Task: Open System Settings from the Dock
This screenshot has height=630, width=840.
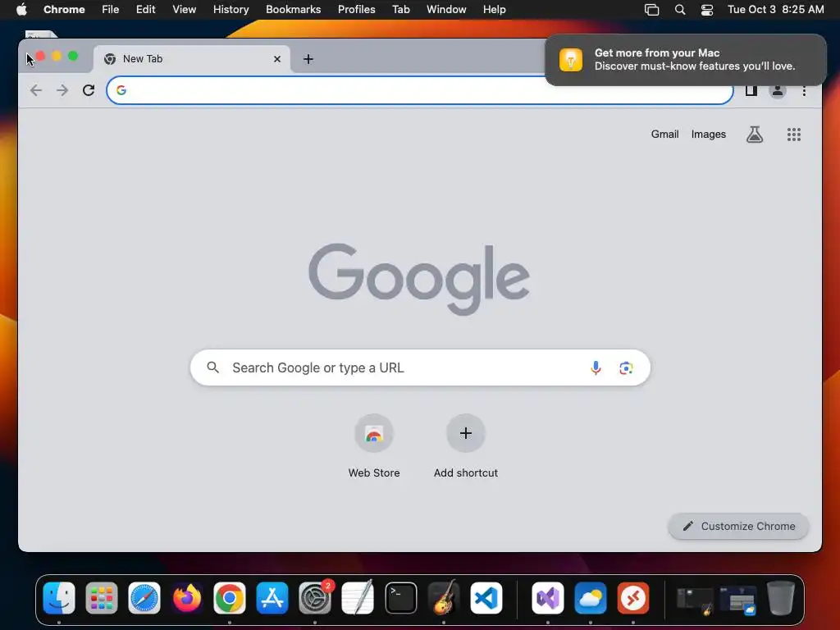Action: click(x=315, y=598)
